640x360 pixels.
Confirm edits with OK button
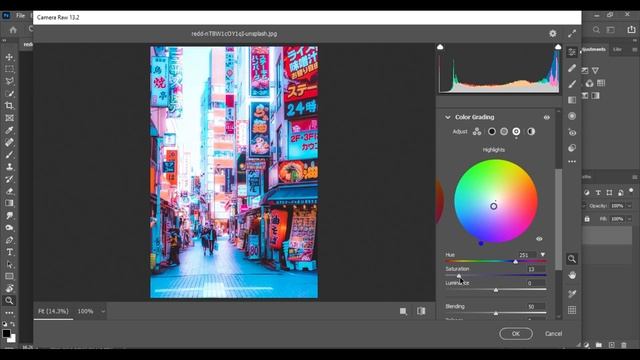[516, 334]
